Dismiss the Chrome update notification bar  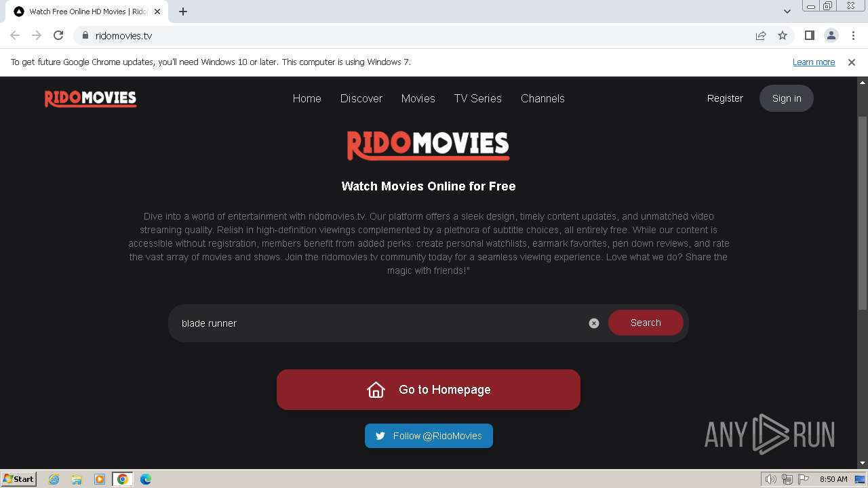(852, 62)
